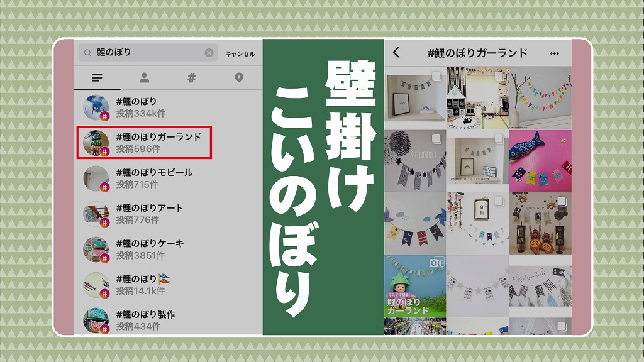The height and width of the screenshot is (362, 644).
Task: Click the magnifier search icon
Action: tap(87, 53)
